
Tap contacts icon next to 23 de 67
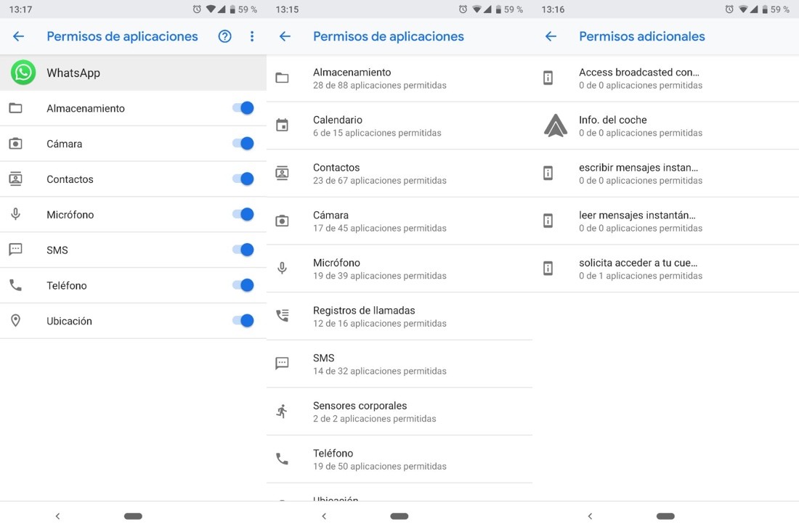tap(282, 173)
